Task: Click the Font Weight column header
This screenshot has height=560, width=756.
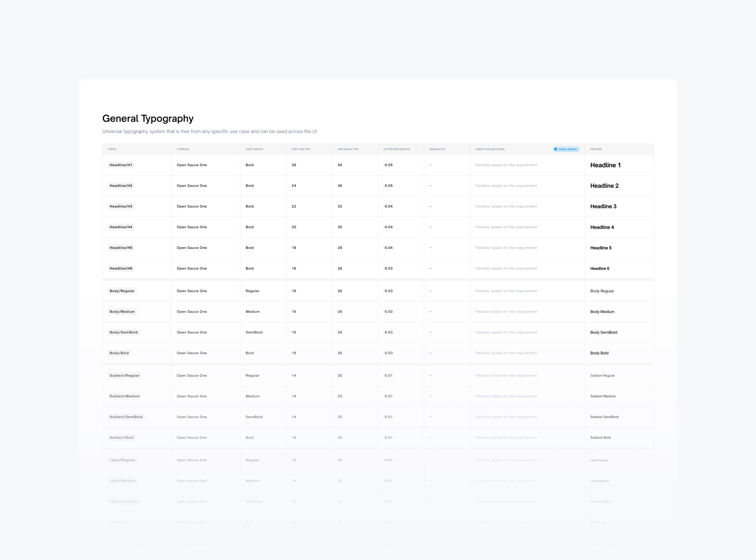Action: [254, 149]
